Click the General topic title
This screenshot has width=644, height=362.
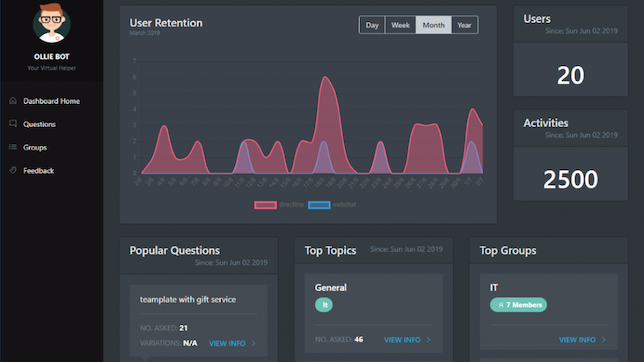click(x=331, y=288)
